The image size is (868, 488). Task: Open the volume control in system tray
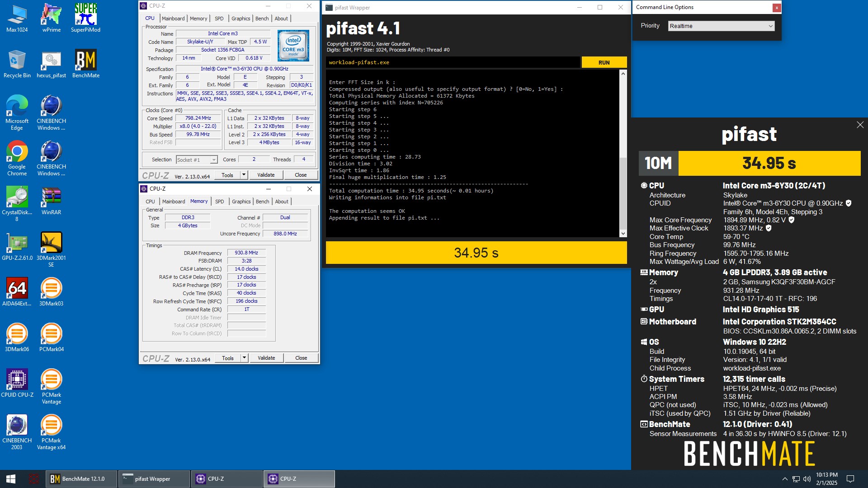click(807, 479)
